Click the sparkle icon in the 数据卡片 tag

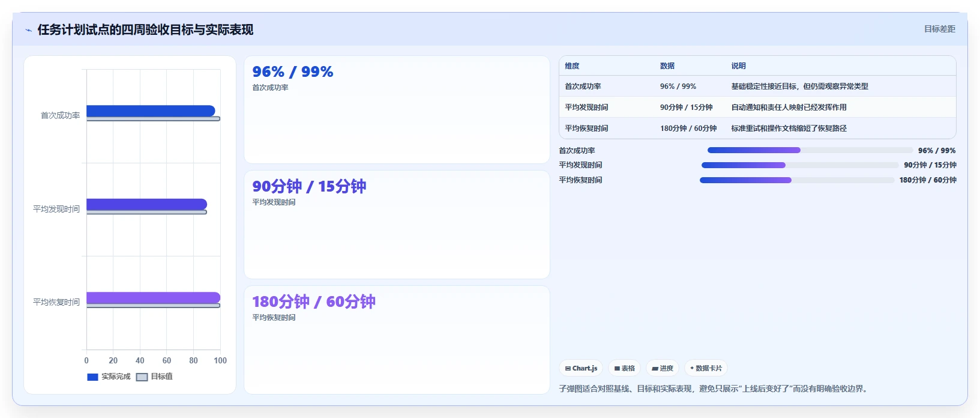click(692, 368)
